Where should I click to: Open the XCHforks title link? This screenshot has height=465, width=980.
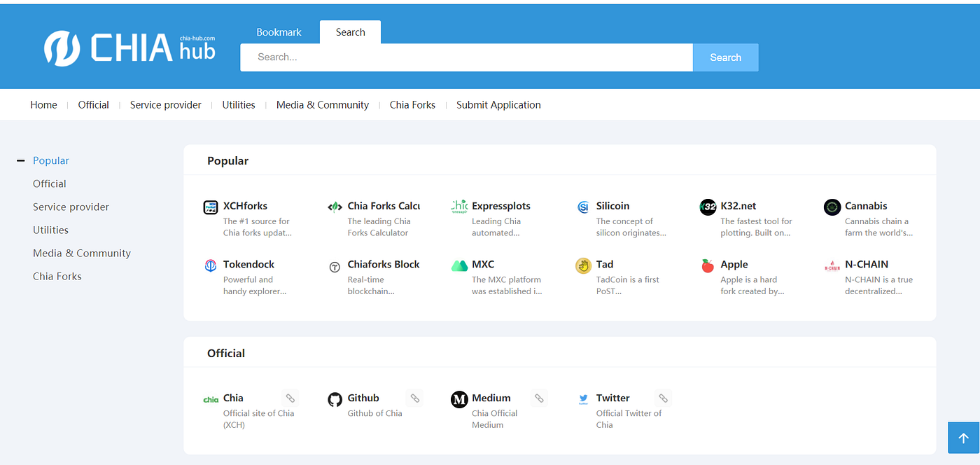point(245,206)
